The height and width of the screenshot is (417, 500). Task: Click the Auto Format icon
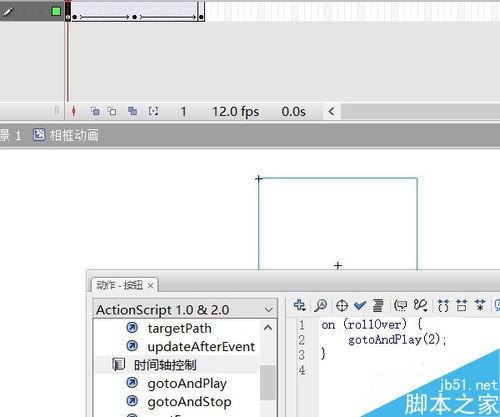[x=378, y=305]
